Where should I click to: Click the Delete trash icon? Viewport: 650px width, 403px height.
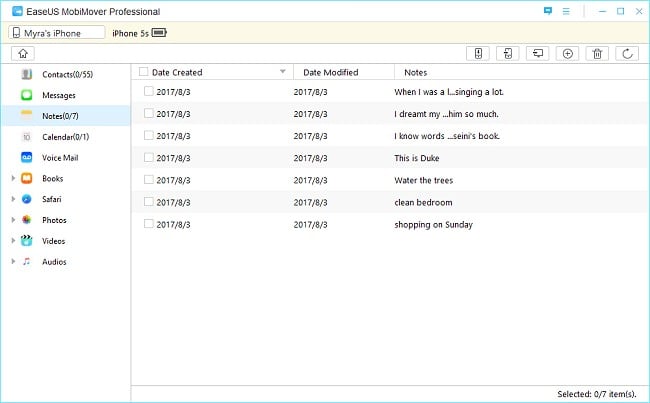click(597, 53)
